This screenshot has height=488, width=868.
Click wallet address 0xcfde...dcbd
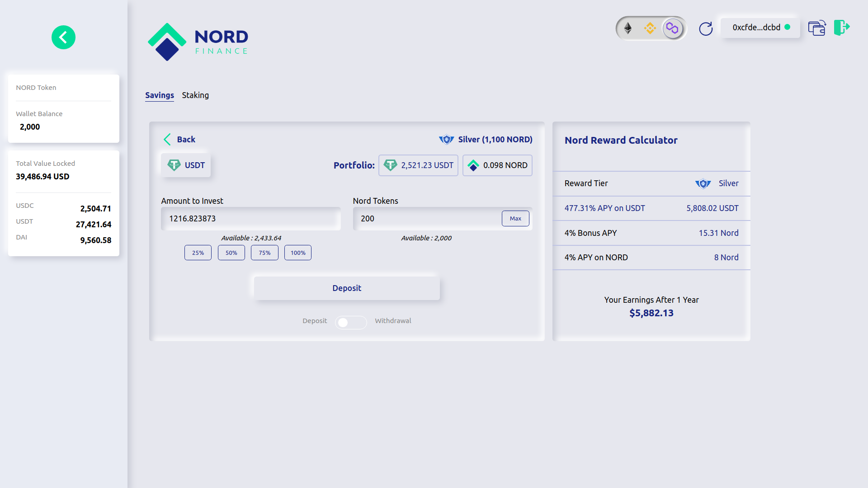pos(756,28)
